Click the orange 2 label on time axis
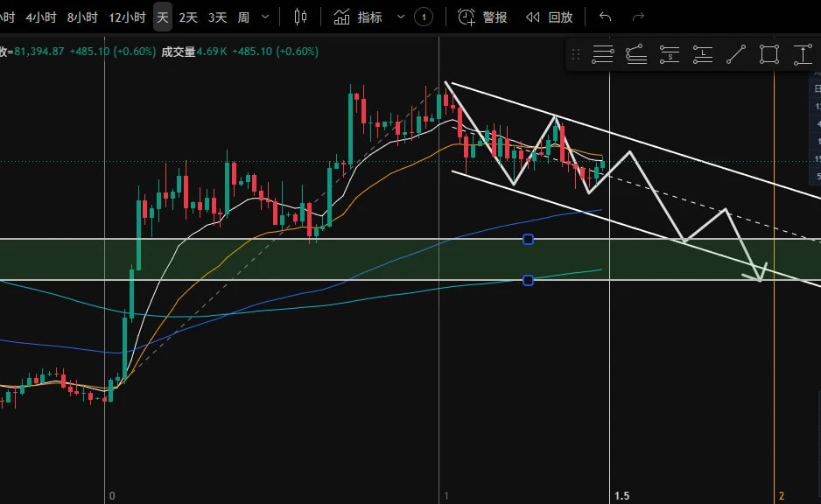Screen dimensions: 821x504 pyautogui.click(x=782, y=495)
